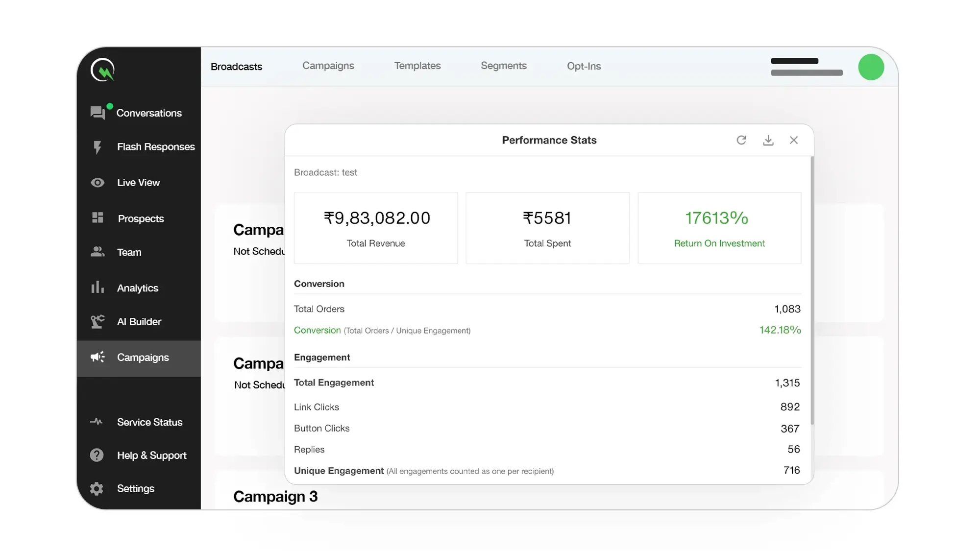
Task: Click the green profile avatar
Action: coord(871,67)
